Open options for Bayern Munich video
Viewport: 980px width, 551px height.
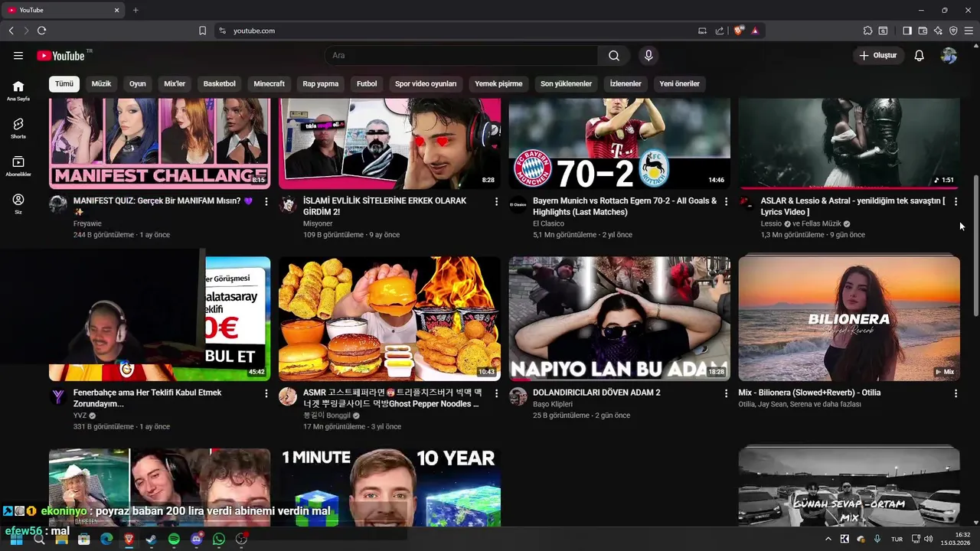(x=726, y=201)
